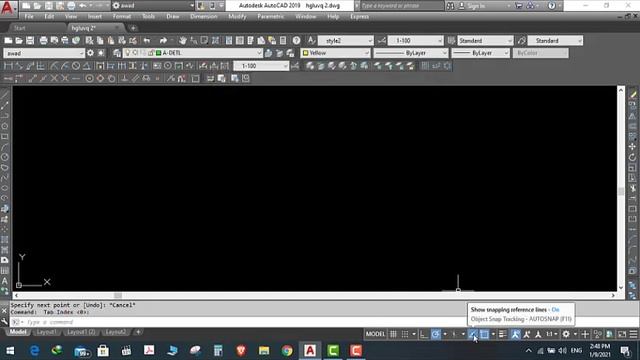Select the Linear dimension tool
The image size is (640, 360).
pyautogui.click(x=8, y=66)
